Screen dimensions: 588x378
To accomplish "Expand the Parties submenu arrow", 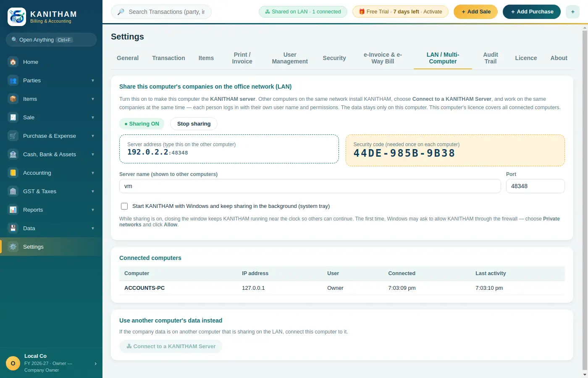I will (x=93, y=80).
